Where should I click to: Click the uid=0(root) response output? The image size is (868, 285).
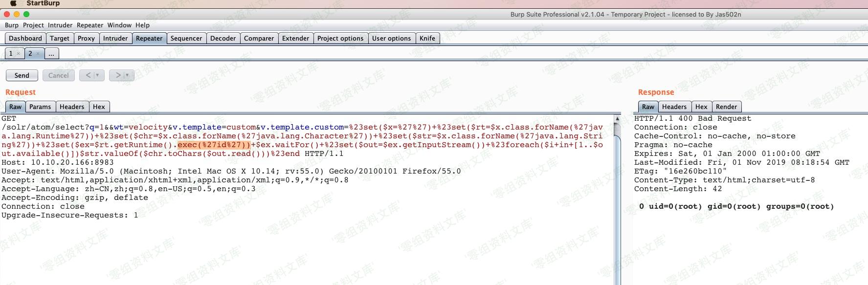[736, 206]
